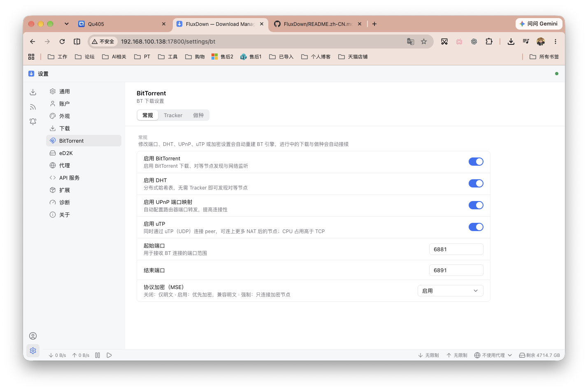Click the remaining disk space indicator
The width and height of the screenshot is (588, 391).
[539, 355]
